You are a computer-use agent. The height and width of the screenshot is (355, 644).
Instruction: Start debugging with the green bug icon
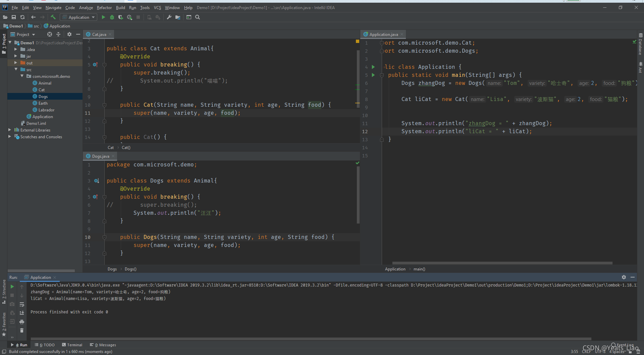tap(112, 17)
